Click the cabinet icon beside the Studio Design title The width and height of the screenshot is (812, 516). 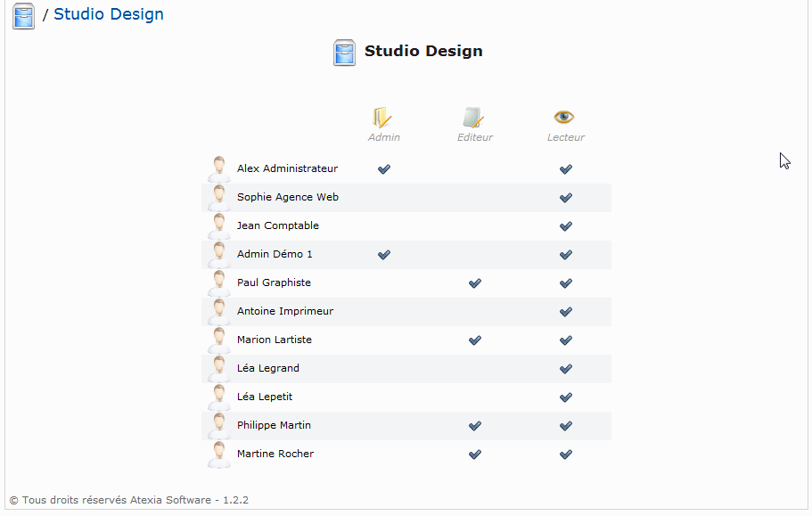click(344, 53)
